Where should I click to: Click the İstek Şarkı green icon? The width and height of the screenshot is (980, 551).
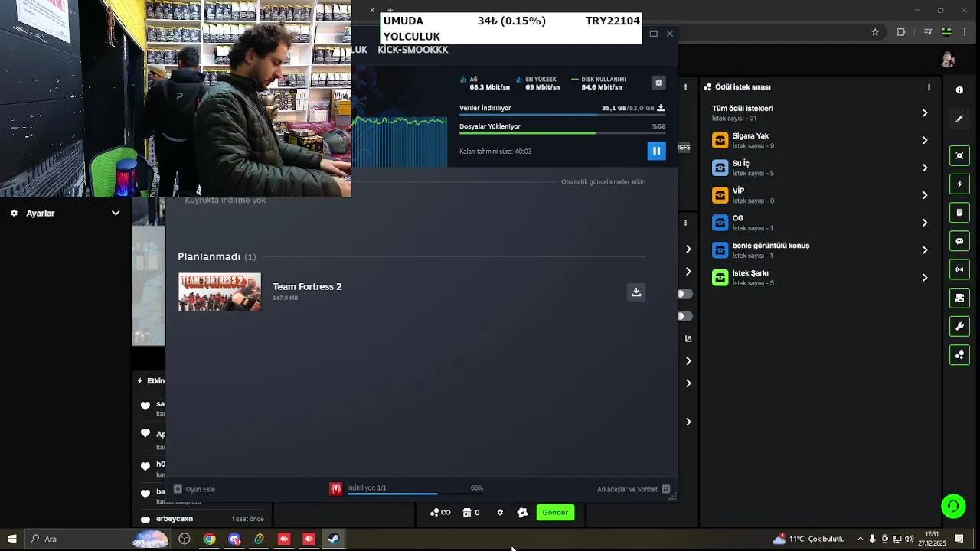click(x=720, y=278)
